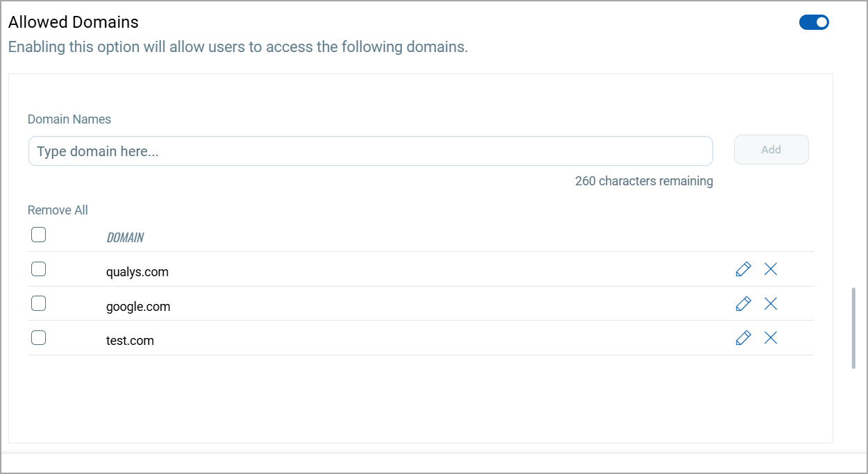This screenshot has width=868, height=474.
Task: Delete the qualys.com domain entry
Action: click(770, 269)
